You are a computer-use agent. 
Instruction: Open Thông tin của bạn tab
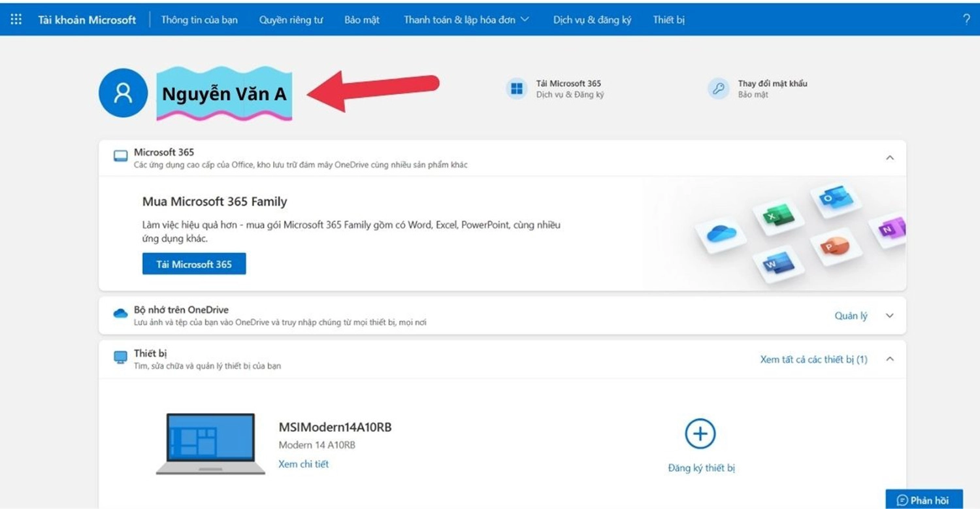click(199, 20)
